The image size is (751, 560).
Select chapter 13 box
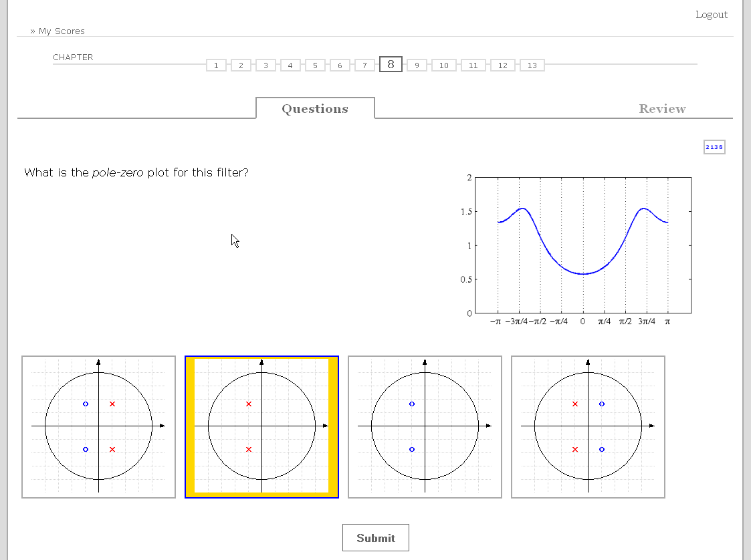click(x=532, y=65)
